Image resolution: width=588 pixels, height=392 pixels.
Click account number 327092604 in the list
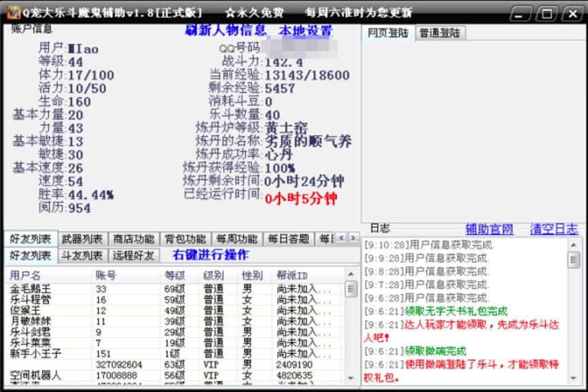click(119, 365)
